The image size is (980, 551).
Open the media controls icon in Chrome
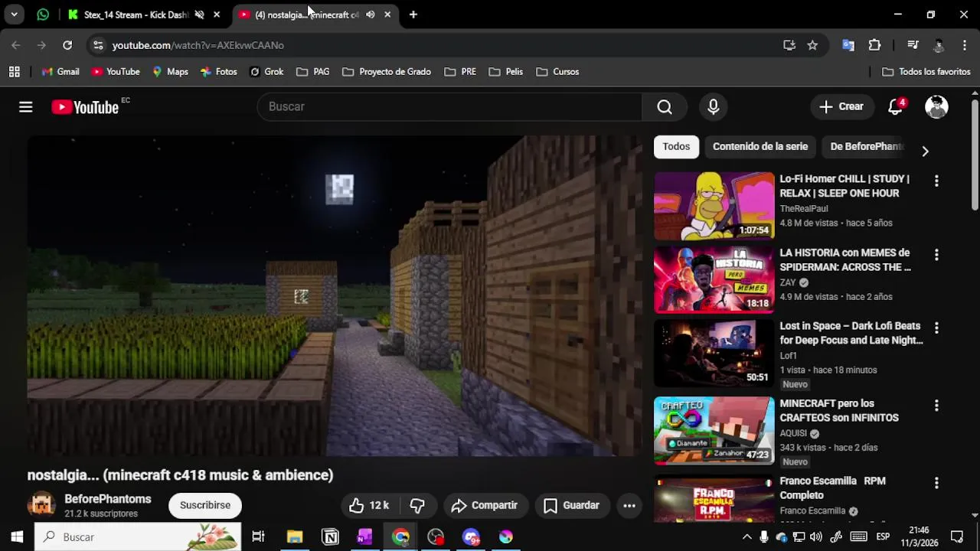point(913,45)
